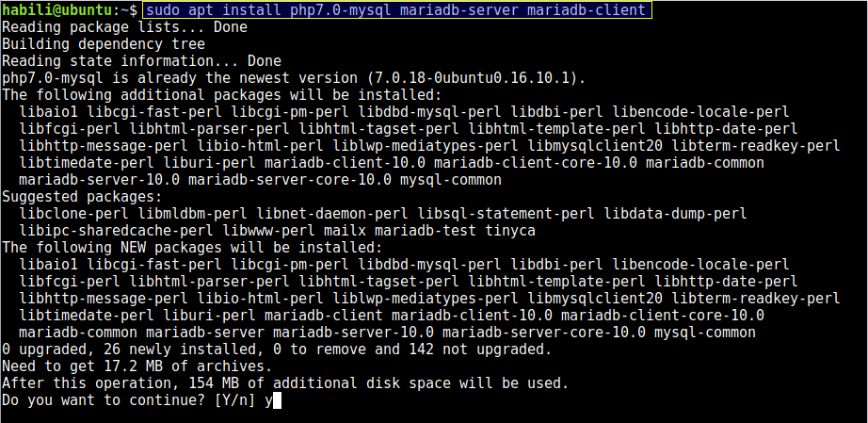Click the 'Reading package lists... Done' line
Viewport: 868px width, 423px height.
pos(123,27)
